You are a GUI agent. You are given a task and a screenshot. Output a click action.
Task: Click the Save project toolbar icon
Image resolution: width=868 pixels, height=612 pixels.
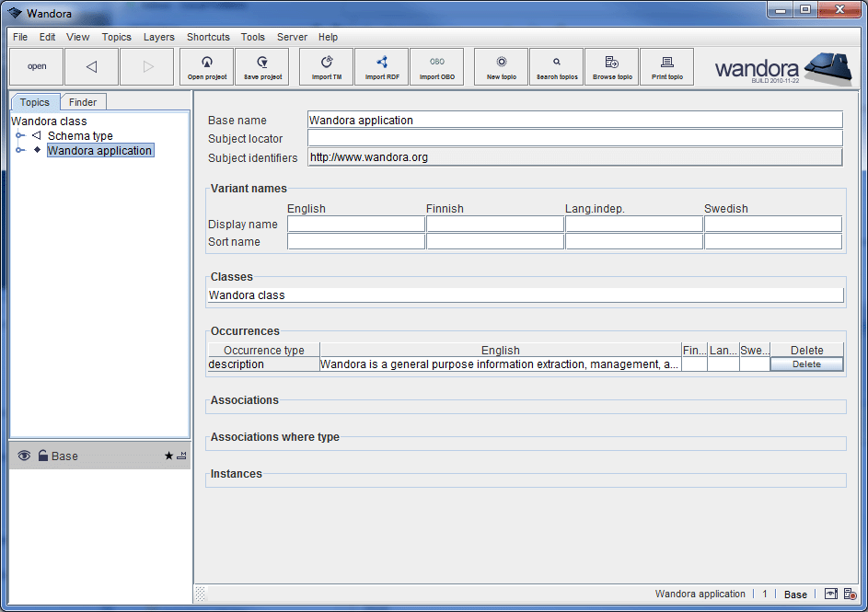261,66
